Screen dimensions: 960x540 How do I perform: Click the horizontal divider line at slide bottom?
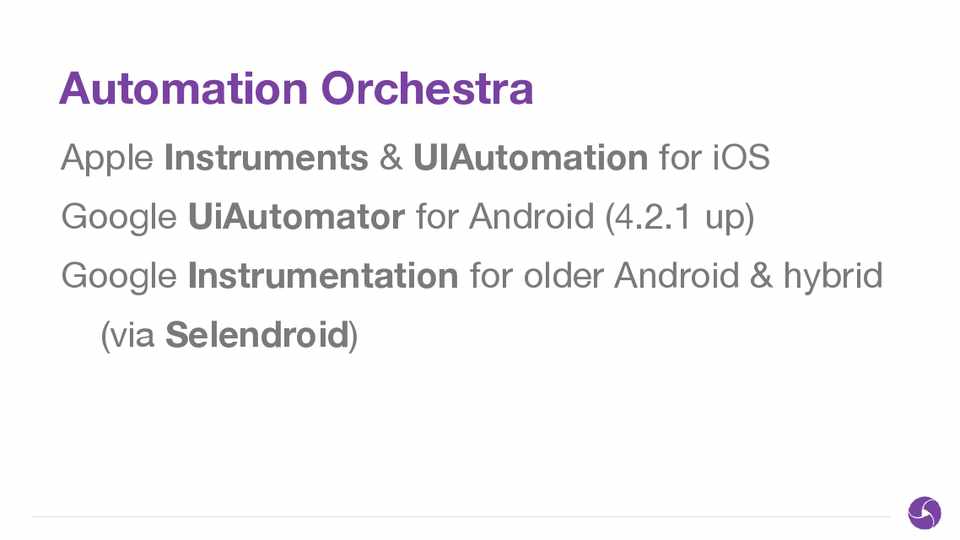pos(460,517)
